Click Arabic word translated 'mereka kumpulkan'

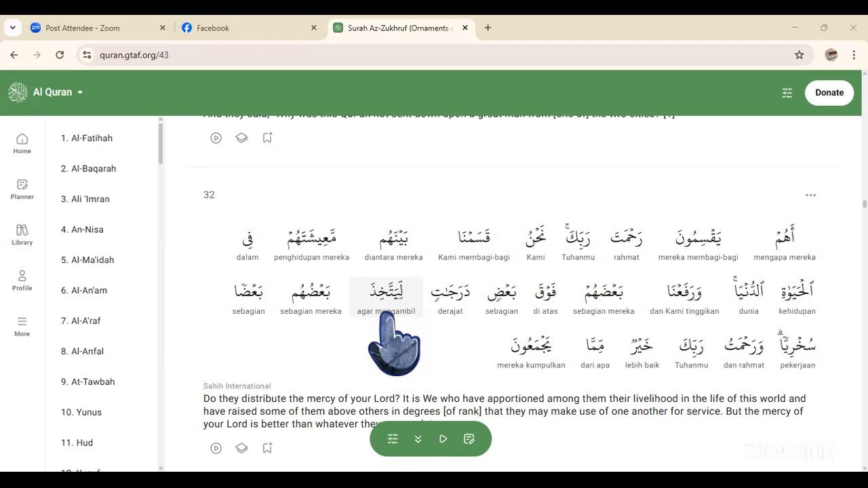531,344
